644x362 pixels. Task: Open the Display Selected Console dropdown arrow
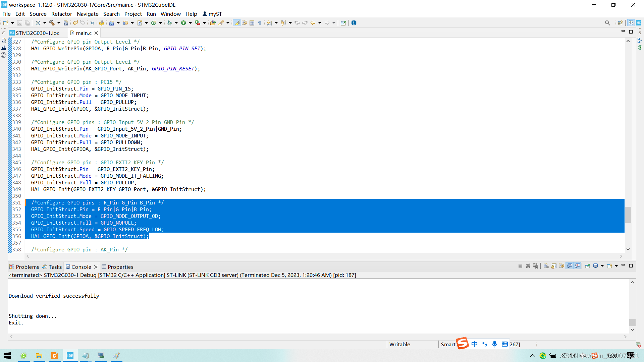click(602, 266)
